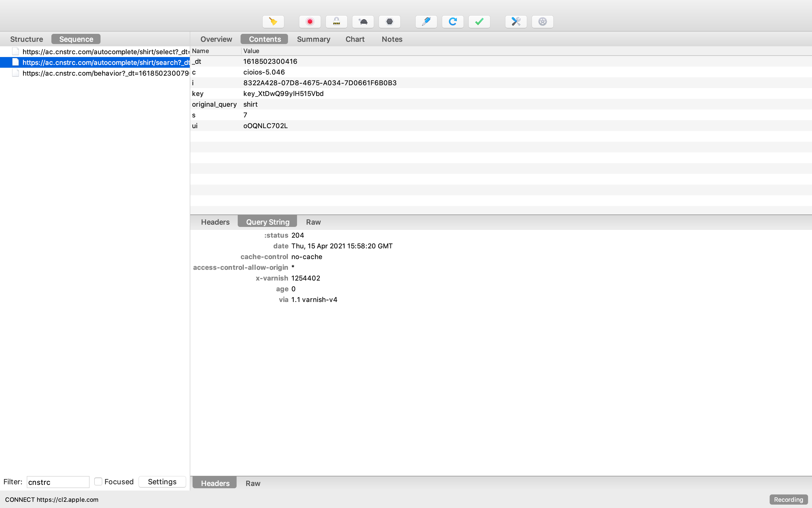The height and width of the screenshot is (508, 812).
Task: Click the green checkmark validate icon
Action: click(x=479, y=22)
